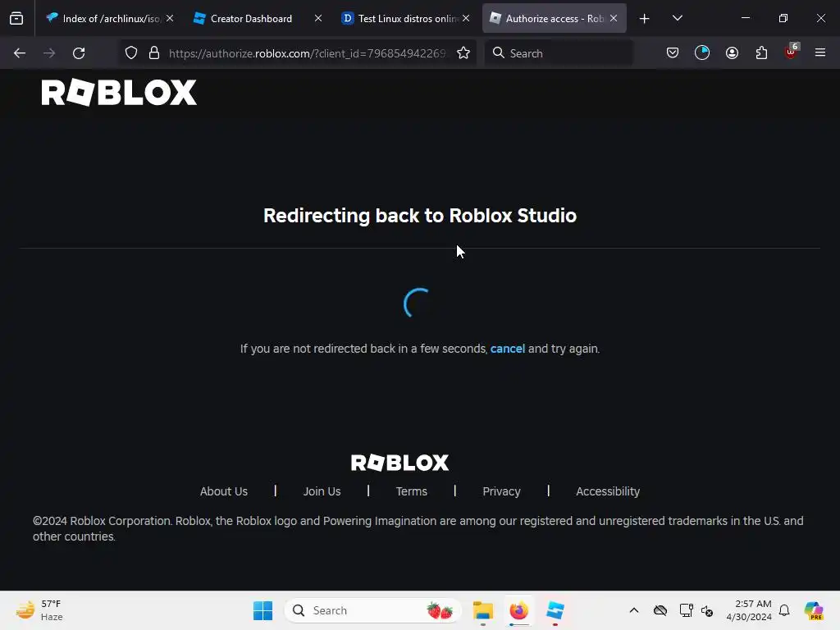Open OneDrive cloud tray icon
This screenshot has width=840, height=630.
click(660, 610)
